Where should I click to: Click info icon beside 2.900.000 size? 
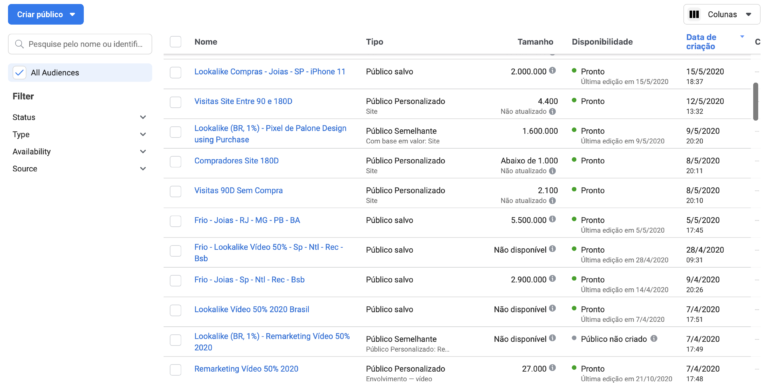coord(552,279)
